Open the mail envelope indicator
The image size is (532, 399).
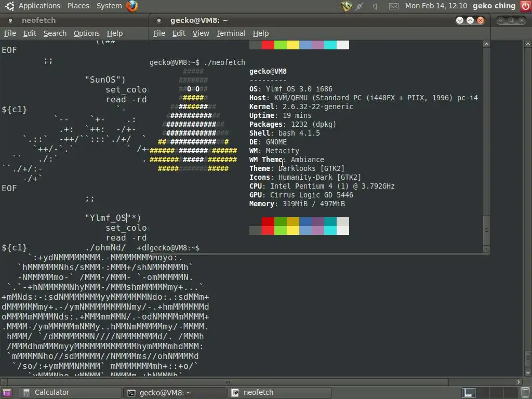click(394, 6)
